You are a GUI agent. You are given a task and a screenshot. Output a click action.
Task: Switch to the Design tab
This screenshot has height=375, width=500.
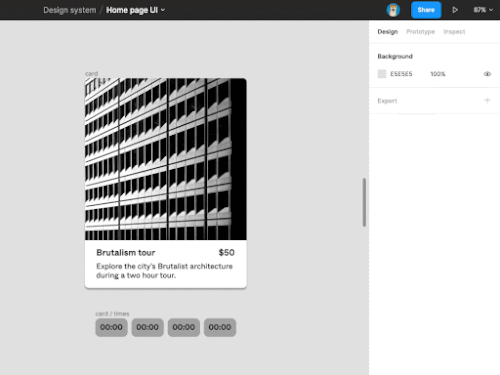coord(388,32)
